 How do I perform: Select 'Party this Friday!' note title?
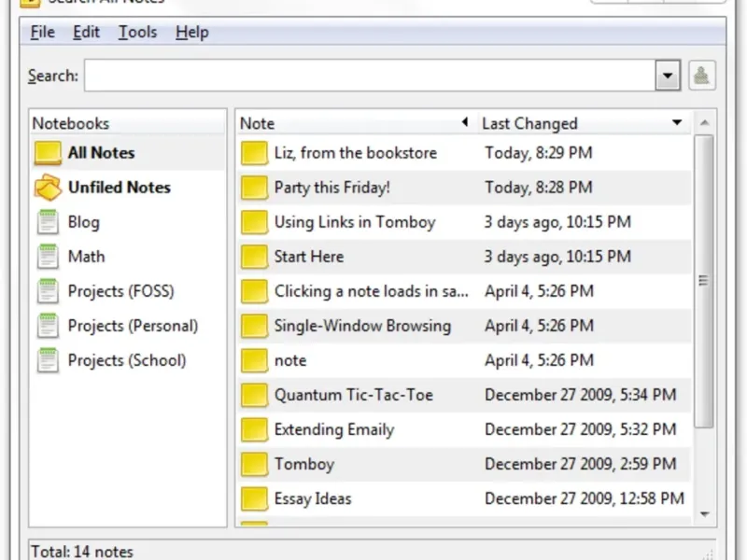(x=332, y=188)
